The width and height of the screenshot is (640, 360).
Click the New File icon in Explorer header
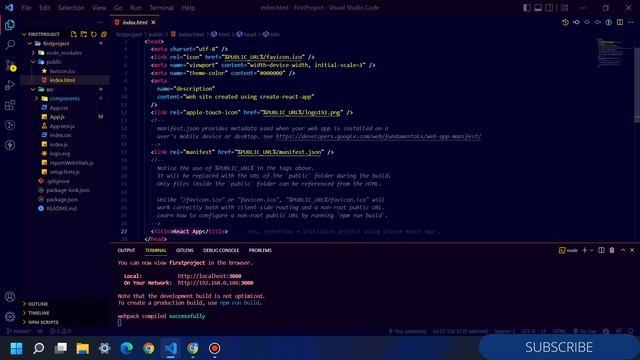click(x=73, y=34)
